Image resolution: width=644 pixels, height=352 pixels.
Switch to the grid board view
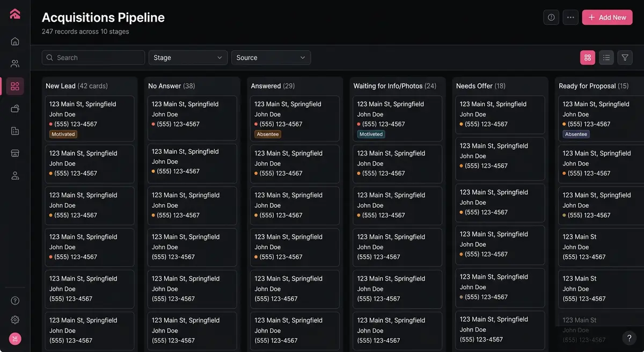tap(588, 58)
